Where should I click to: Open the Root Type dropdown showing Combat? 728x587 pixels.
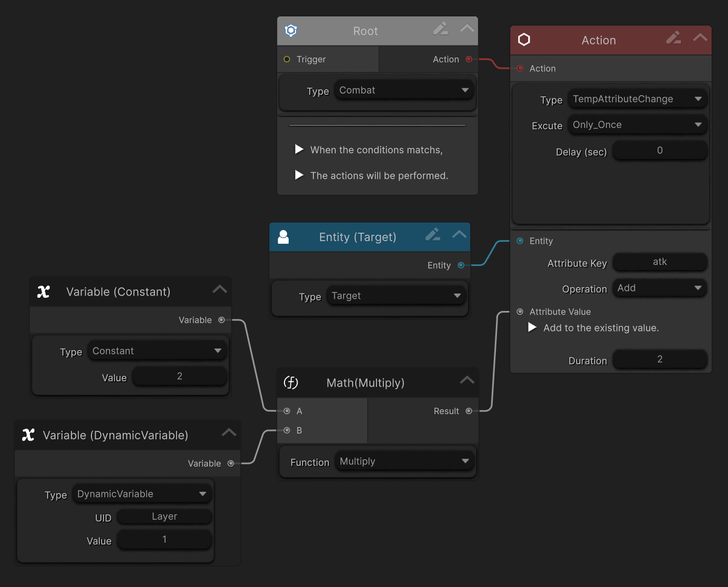[x=404, y=90]
